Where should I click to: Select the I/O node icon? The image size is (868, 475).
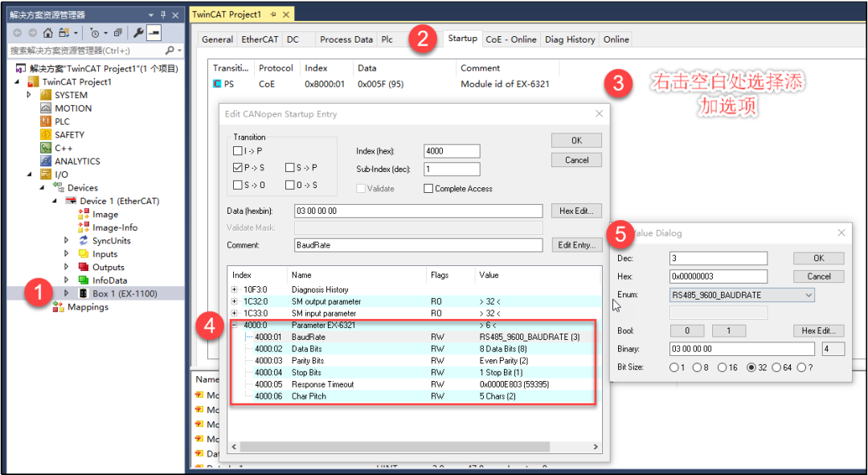click(46, 175)
